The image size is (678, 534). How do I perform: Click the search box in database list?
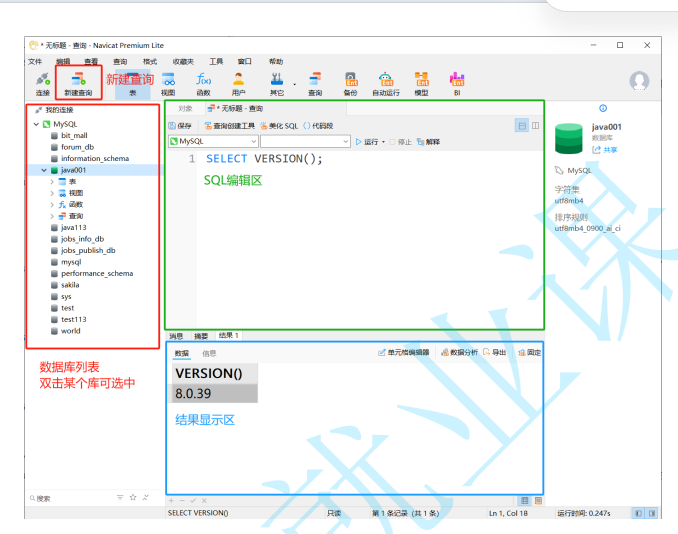(x=69, y=499)
